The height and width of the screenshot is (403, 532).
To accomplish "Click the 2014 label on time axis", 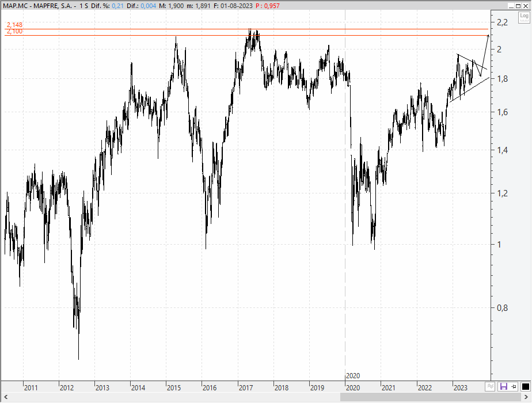I will coord(138,387).
